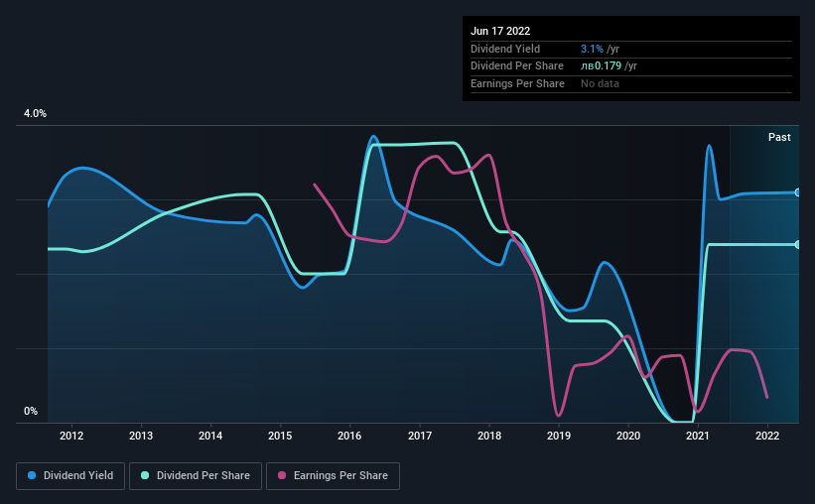Click the pink Earnings Per Share legend dot
Image resolution: width=815 pixels, height=504 pixels.
point(282,475)
